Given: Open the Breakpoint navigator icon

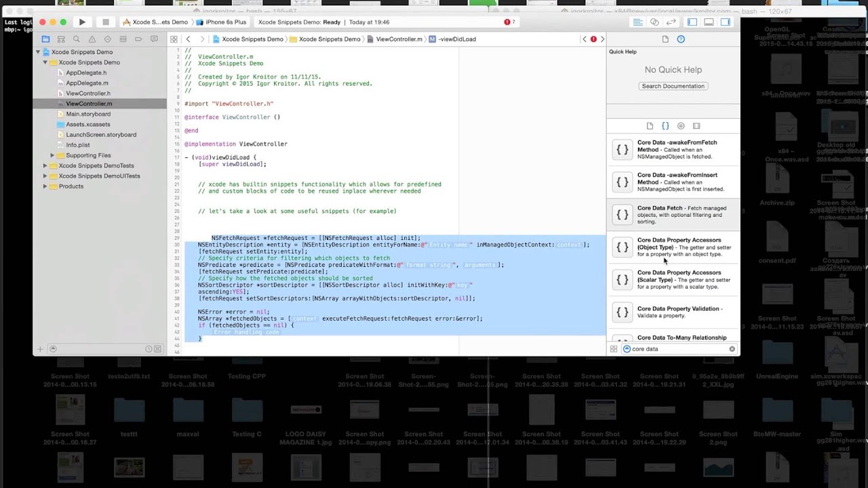Looking at the screenshot, I should [x=139, y=39].
